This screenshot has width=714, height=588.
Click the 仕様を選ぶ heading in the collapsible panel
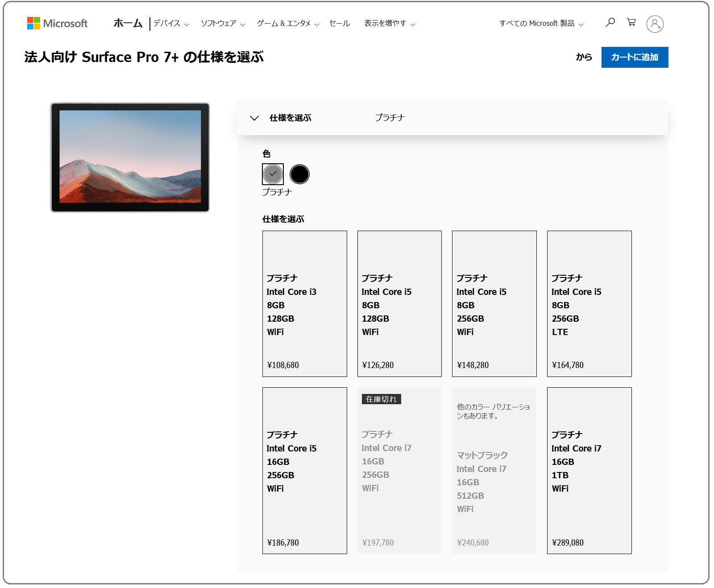click(x=291, y=118)
